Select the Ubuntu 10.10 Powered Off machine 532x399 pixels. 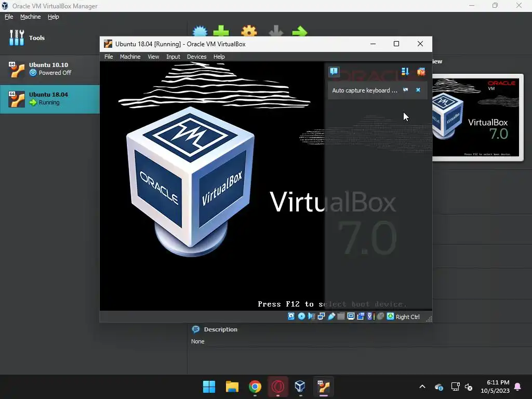(49, 69)
